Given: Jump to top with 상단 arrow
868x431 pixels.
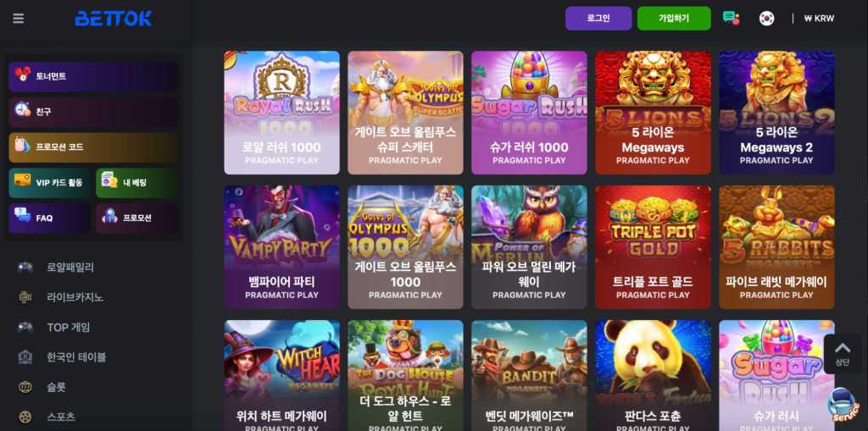Looking at the screenshot, I should (x=843, y=354).
